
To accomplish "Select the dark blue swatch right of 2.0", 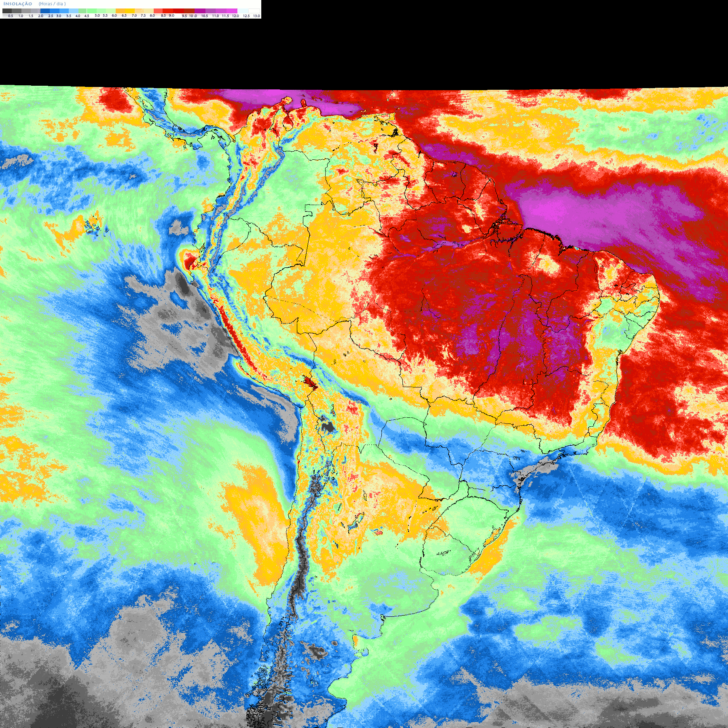I will (45, 11).
